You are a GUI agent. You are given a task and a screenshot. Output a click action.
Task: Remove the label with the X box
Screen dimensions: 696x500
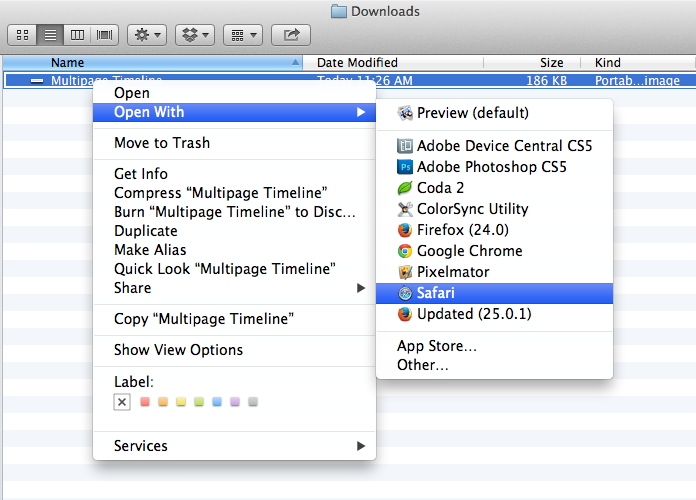pos(122,402)
